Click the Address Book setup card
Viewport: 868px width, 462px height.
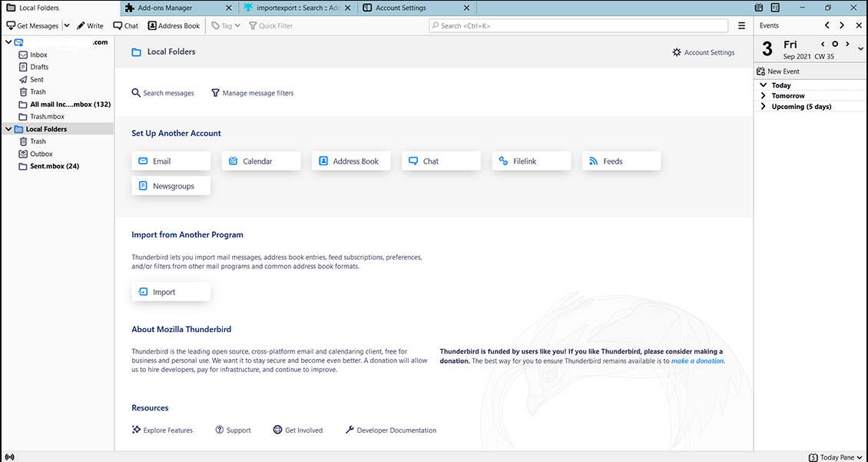click(352, 161)
